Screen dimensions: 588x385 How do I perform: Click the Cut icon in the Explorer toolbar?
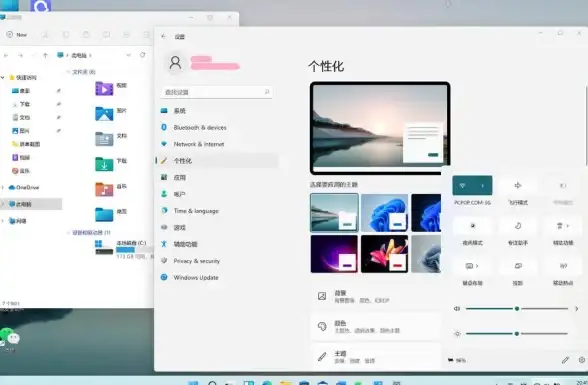[45, 34]
